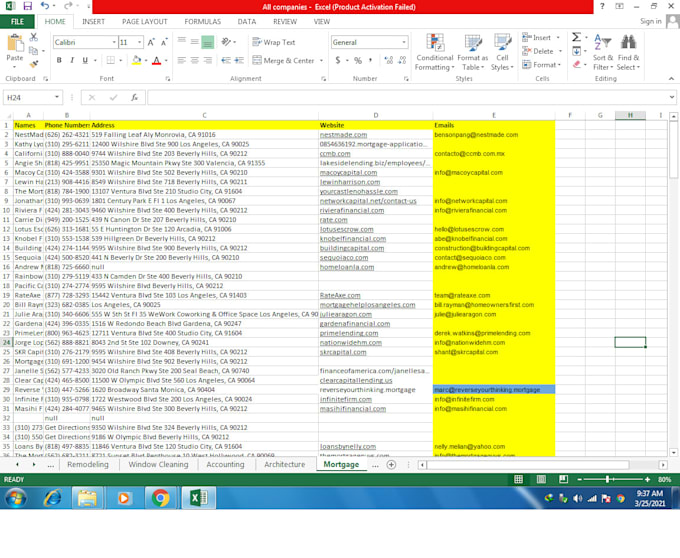The width and height of the screenshot is (680, 558).
Task: Open the PAGE LAYOUT ribbon tab
Action: tap(144, 22)
